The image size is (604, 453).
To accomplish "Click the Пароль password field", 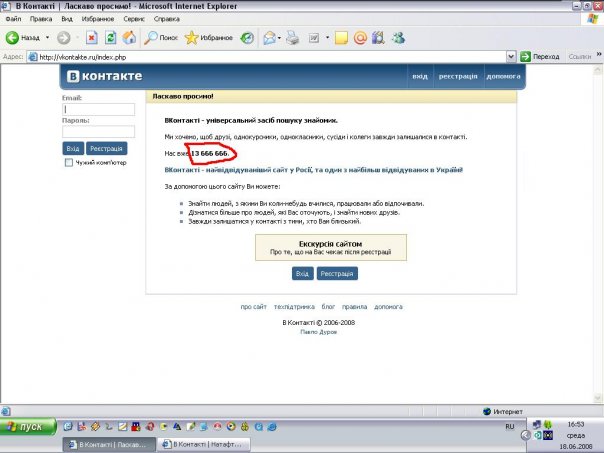I will (98, 131).
